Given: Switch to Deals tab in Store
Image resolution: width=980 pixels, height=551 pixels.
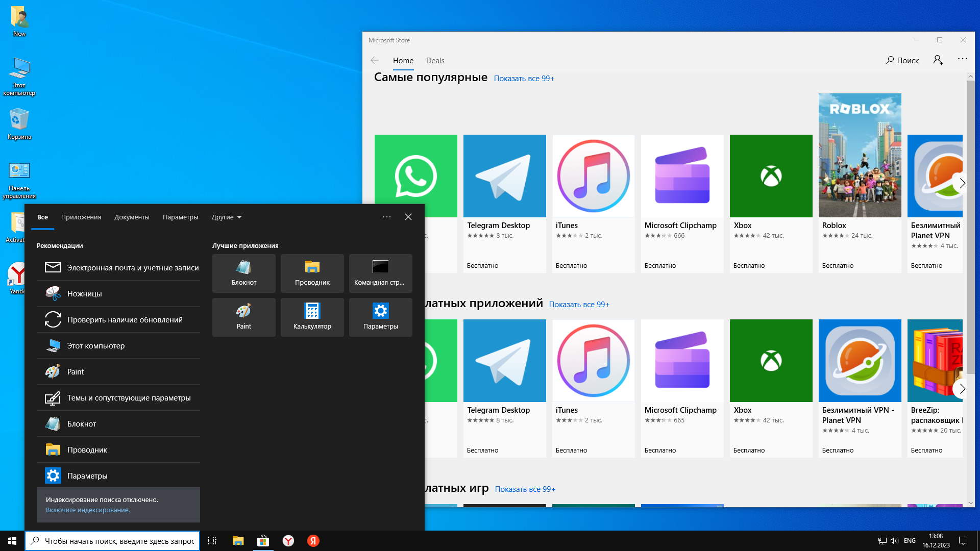Looking at the screenshot, I should pyautogui.click(x=435, y=60).
